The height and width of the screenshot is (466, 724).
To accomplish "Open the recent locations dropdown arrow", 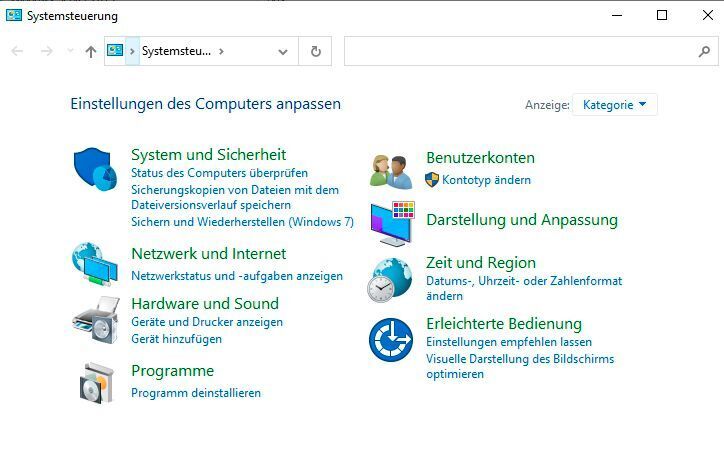I will click(71, 50).
